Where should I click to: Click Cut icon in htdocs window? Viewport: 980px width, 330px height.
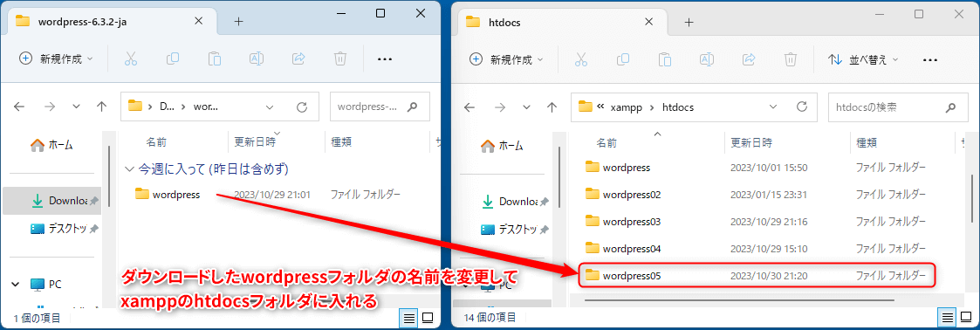coord(580,59)
